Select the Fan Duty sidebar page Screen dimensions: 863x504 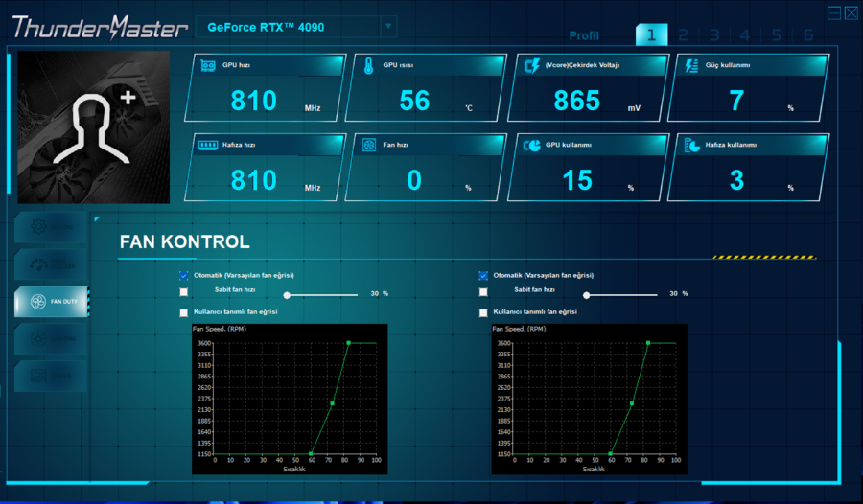(51, 301)
